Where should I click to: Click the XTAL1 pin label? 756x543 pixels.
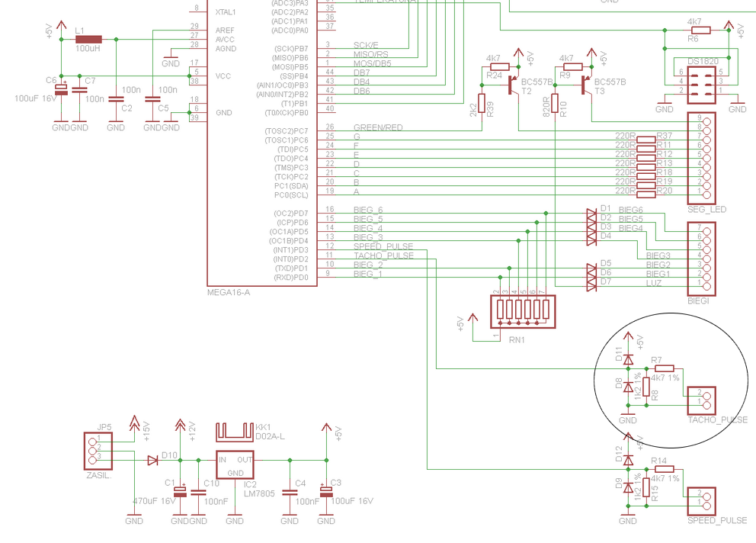[225, 12]
